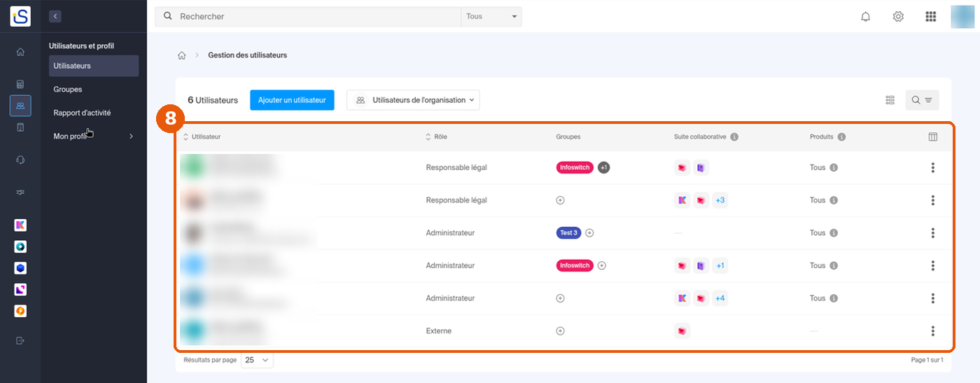Screen dimensions: 980x383
Task: Click the Gestion des utilisateurs breadcrumb
Action: click(247, 55)
